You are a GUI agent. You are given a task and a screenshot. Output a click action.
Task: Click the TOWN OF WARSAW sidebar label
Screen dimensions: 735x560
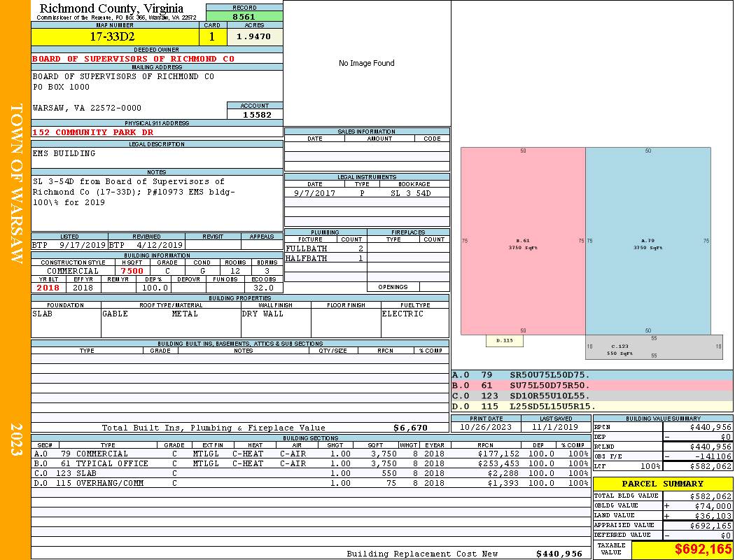point(15,183)
